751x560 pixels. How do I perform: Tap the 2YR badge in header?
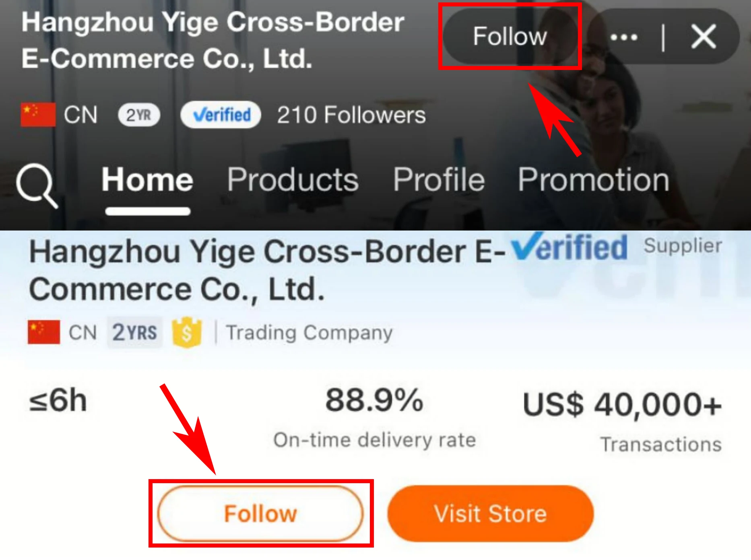pos(139,115)
